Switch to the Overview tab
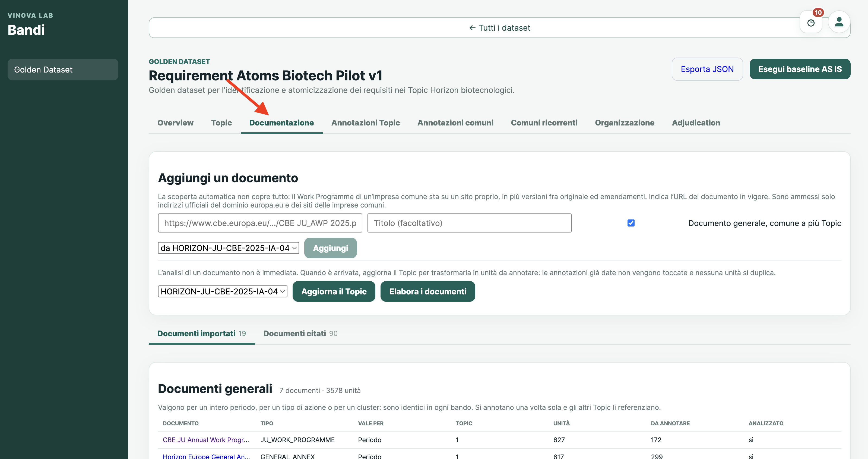 pyautogui.click(x=175, y=123)
